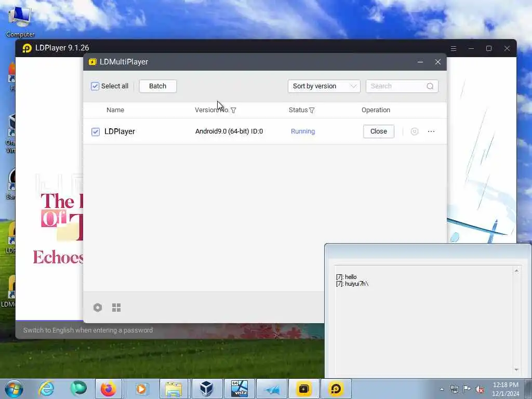Open the Action Center flag icon
Viewport: 532px width, 399px height.
coord(467,389)
